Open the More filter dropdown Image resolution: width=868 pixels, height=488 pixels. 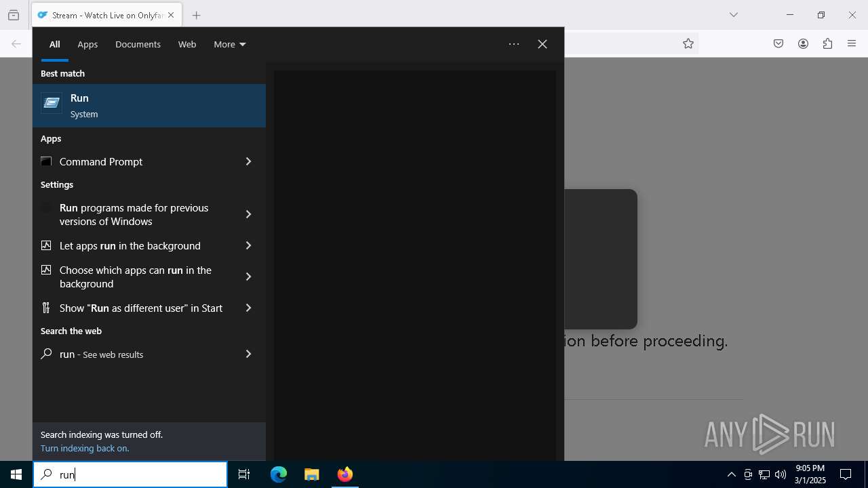[230, 44]
